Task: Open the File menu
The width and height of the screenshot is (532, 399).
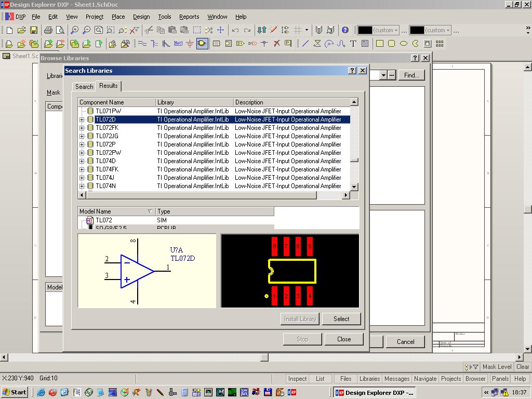Action: pos(36,17)
